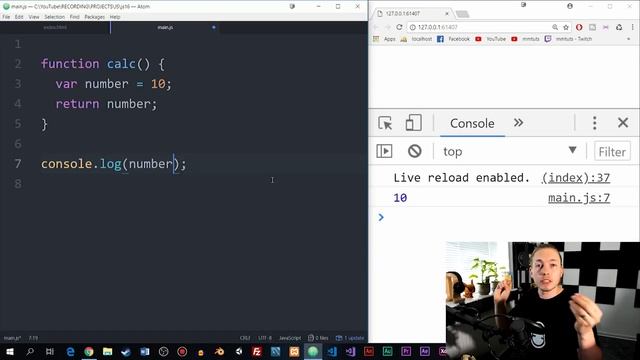Switch to Atom in the taskbar
Image resolution: width=640 pixels, height=360 pixels.
tap(313, 351)
